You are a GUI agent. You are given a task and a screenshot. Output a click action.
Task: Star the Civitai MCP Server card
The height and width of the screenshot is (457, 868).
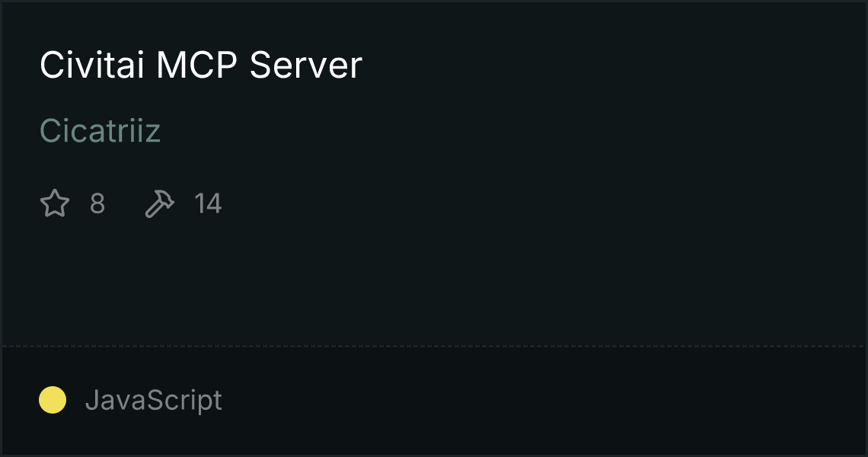[55, 203]
